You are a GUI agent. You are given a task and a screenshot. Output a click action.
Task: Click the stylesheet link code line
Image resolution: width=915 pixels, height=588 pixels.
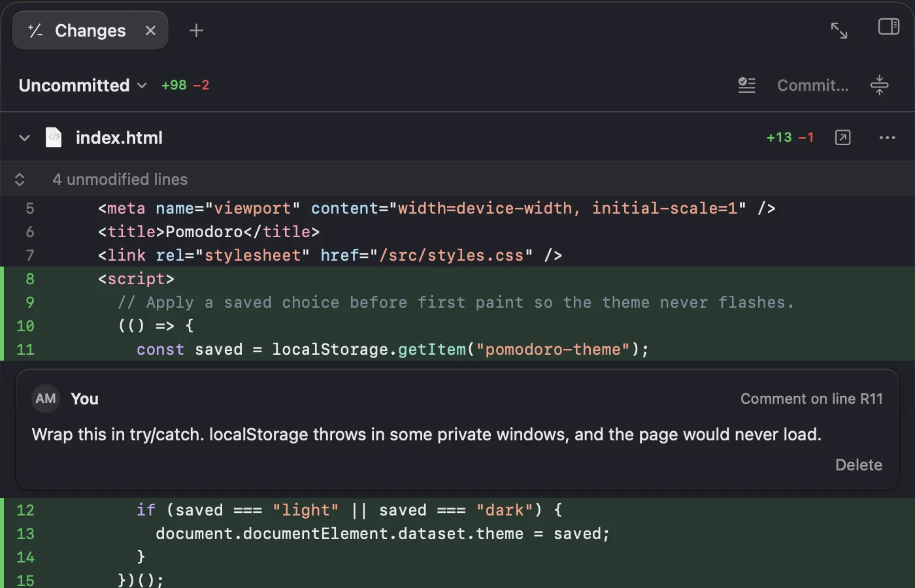tap(330, 255)
